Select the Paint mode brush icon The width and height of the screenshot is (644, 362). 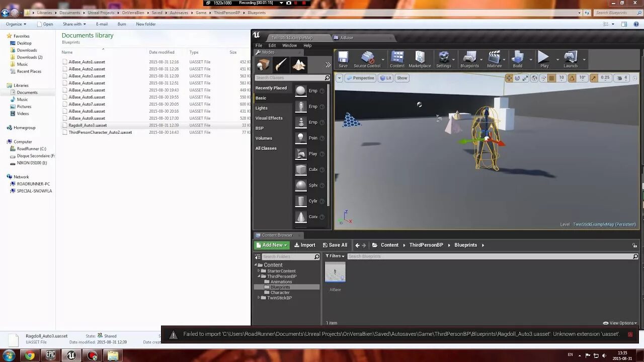pyautogui.click(x=281, y=64)
